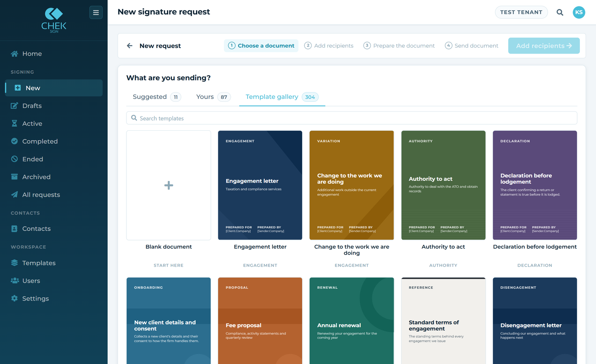Viewport: 596px width, 364px height.
Task: Select the Disengagement letter template thumbnail
Action: 535,321
